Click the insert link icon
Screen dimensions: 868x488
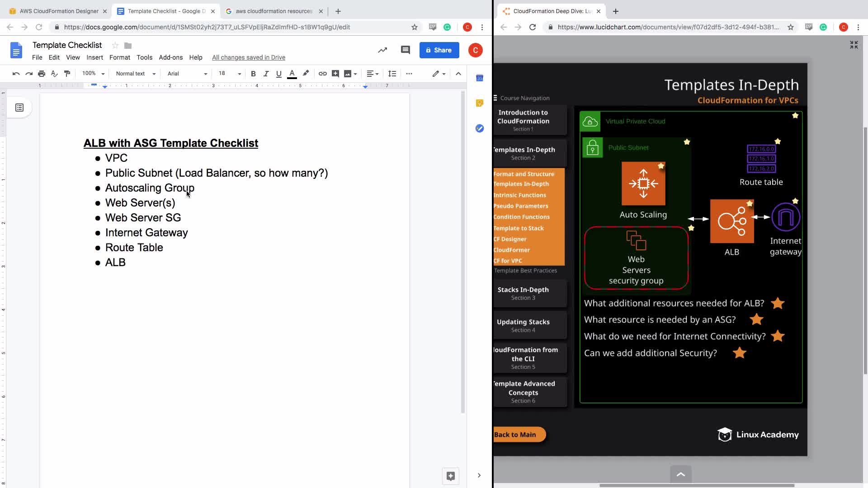click(322, 74)
